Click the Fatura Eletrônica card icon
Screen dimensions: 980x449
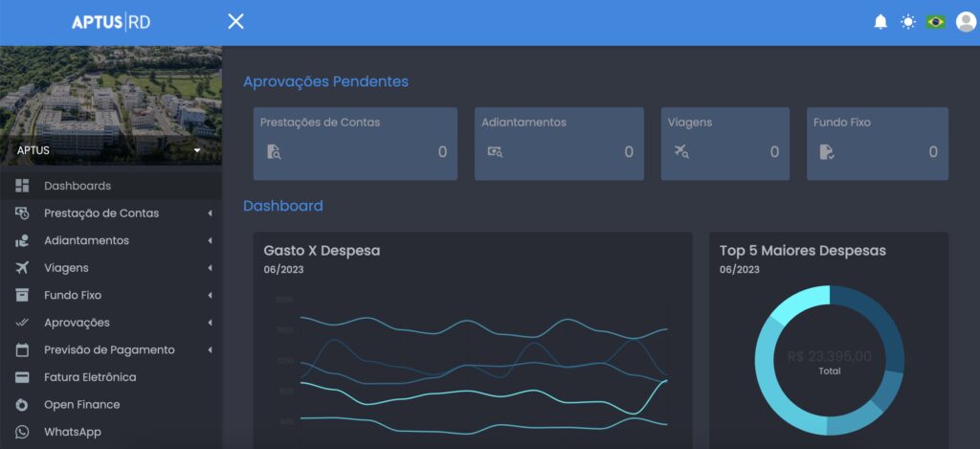click(22, 377)
